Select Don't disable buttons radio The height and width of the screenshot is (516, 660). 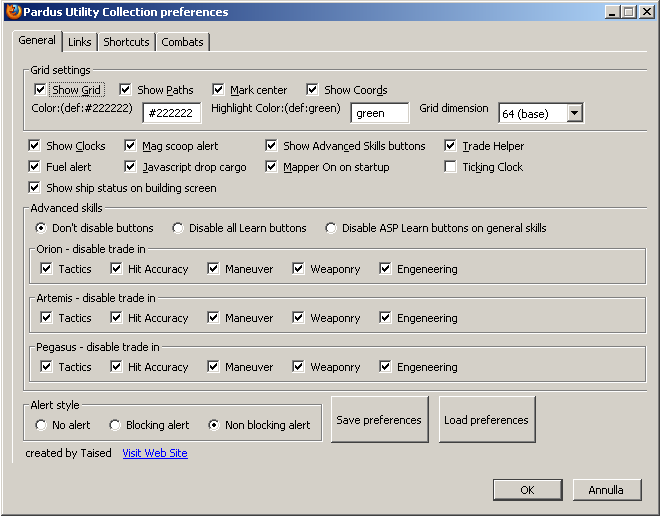[40, 228]
